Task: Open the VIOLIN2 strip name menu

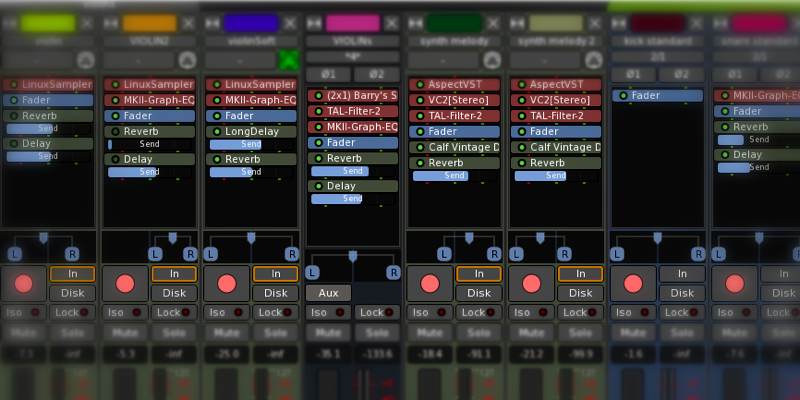Action: (x=149, y=41)
